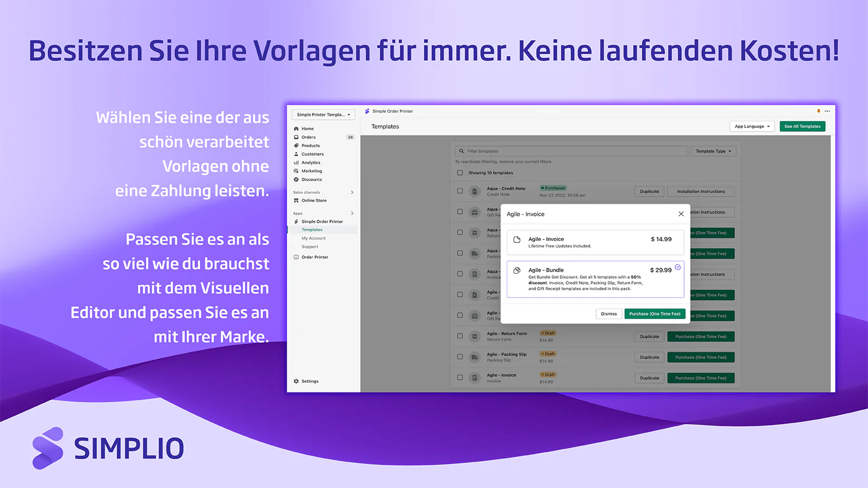Click the Templates page heading

click(385, 126)
